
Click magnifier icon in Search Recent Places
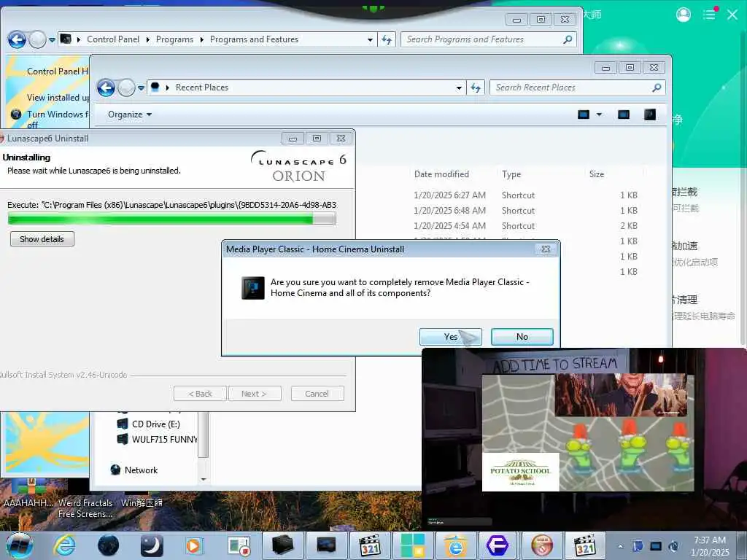pyautogui.click(x=657, y=87)
